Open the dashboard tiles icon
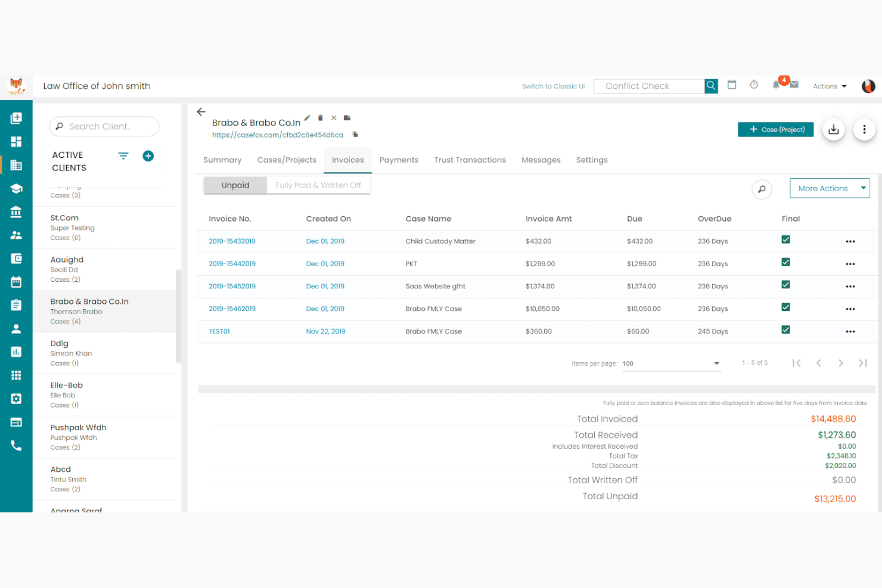 (16, 142)
